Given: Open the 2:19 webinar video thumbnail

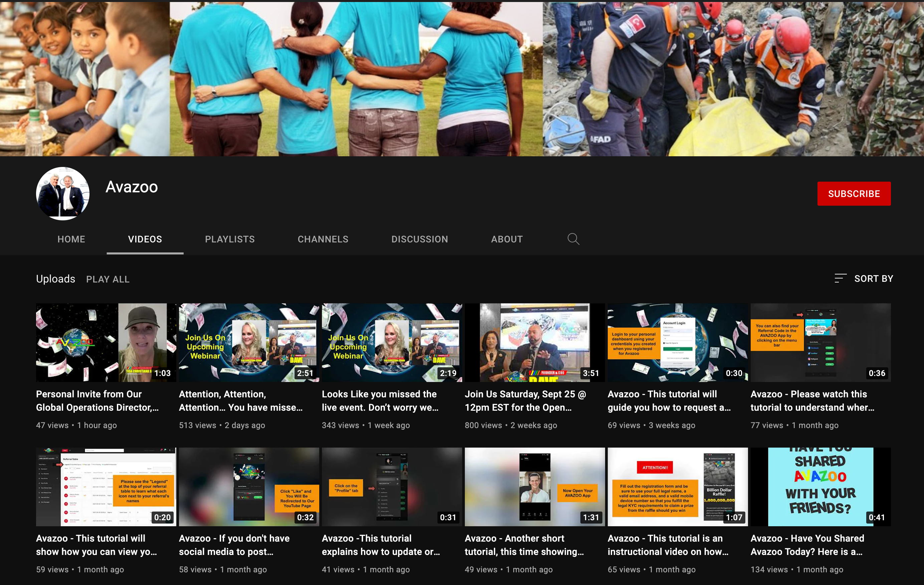Looking at the screenshot, I should point(392,343).
